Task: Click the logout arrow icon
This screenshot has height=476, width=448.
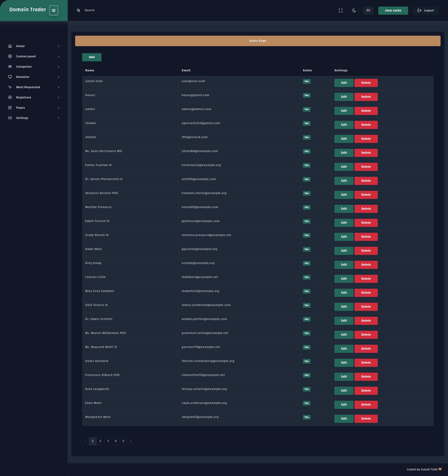Action: (x=419, y=10)
